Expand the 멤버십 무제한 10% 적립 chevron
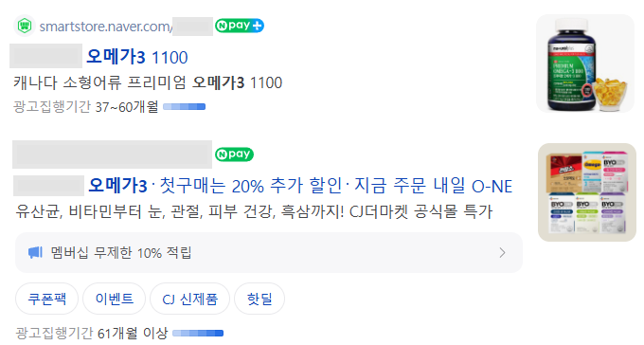 pos(502,252)
